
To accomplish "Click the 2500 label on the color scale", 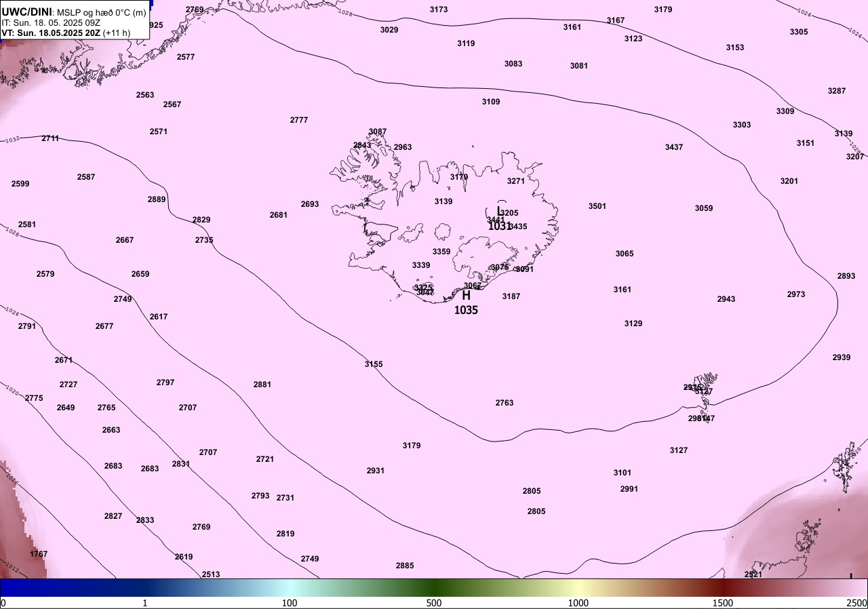I will (856, 603).
